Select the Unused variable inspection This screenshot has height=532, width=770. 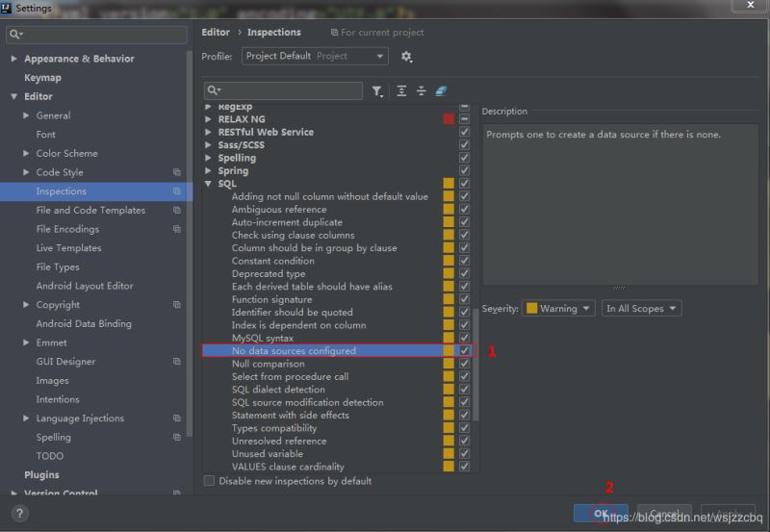[x=268, y=453]
